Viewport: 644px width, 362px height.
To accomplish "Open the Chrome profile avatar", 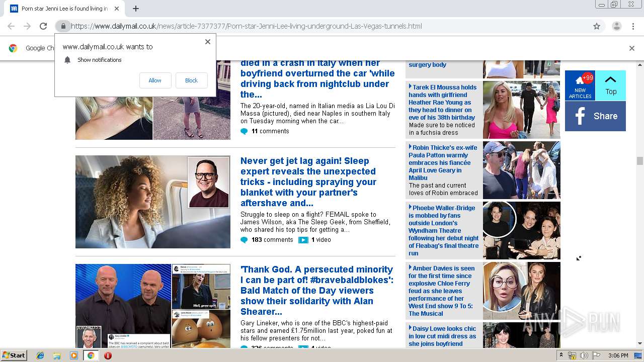I will click(x=616, y=26).
